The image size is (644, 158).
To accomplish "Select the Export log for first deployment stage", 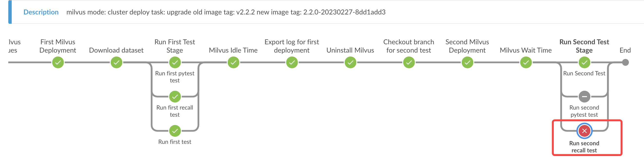I will pyautogui.click(x=292, y=62).
